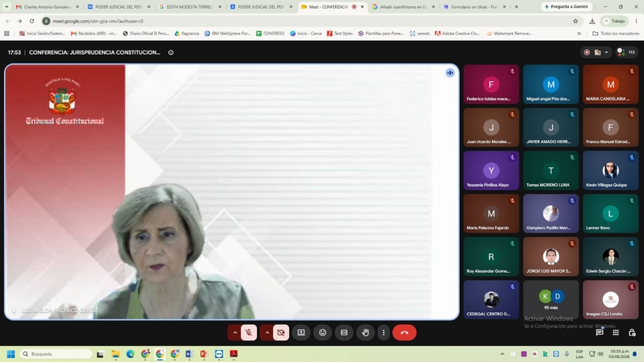Select MARIA CANDELARIA participant tile
The image size is (644, 362).
610,84
